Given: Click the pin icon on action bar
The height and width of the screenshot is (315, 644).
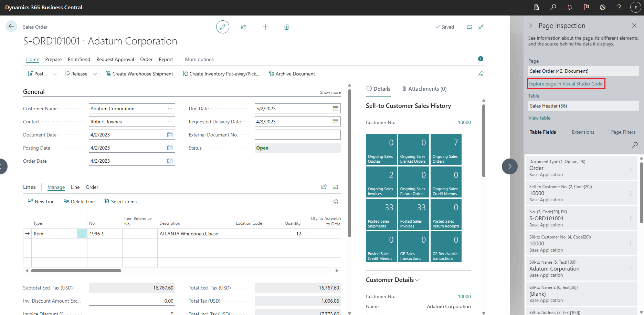Looking at the screenshot, I should (481, 74).
